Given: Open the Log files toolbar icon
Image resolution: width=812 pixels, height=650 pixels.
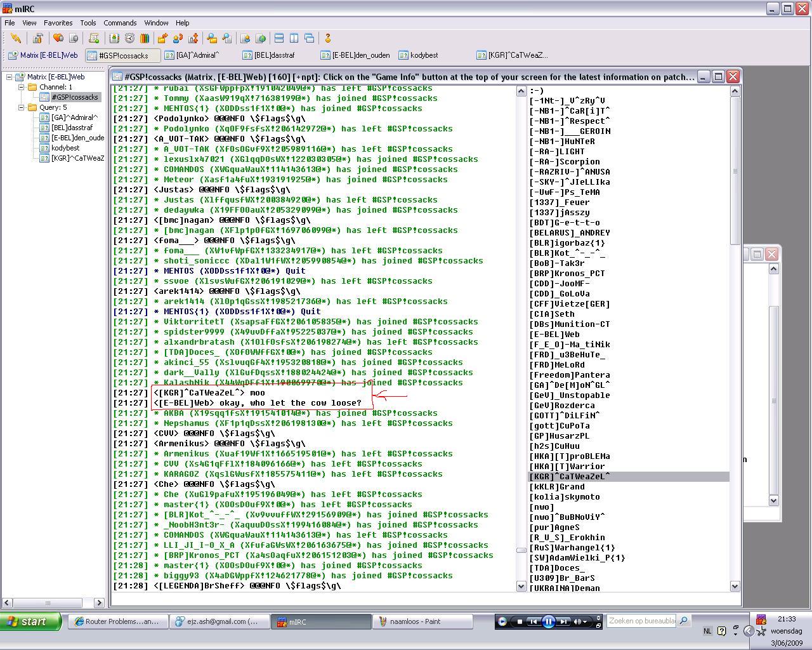Looking at the screenshot, I should click(x=227, y=39).
